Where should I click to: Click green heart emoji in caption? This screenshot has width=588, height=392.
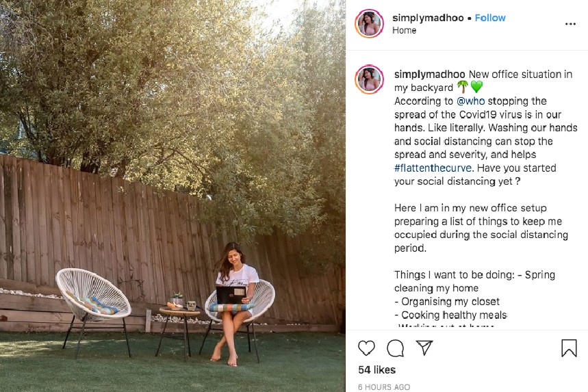point(476,88)
